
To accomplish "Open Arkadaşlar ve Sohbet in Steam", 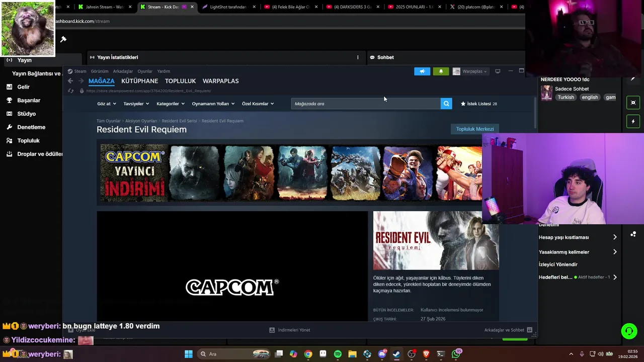I will tap(508, 330).
